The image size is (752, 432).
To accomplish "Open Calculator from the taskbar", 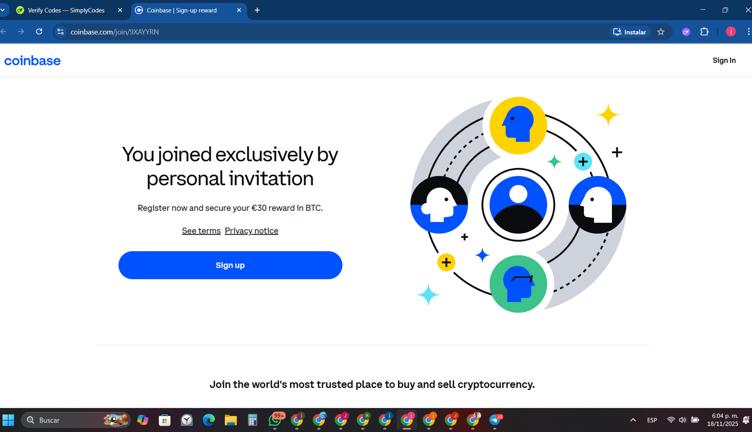I will pos(253,420).
